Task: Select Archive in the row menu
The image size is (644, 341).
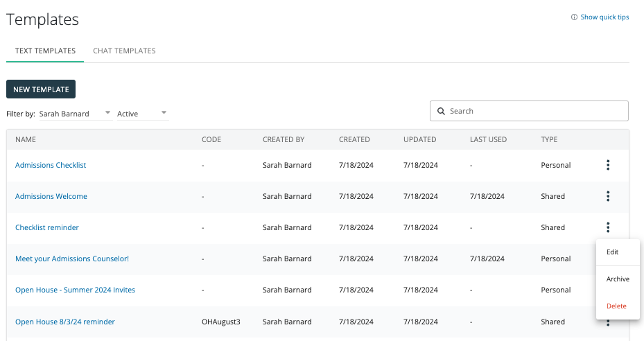Action: [618, 279]
